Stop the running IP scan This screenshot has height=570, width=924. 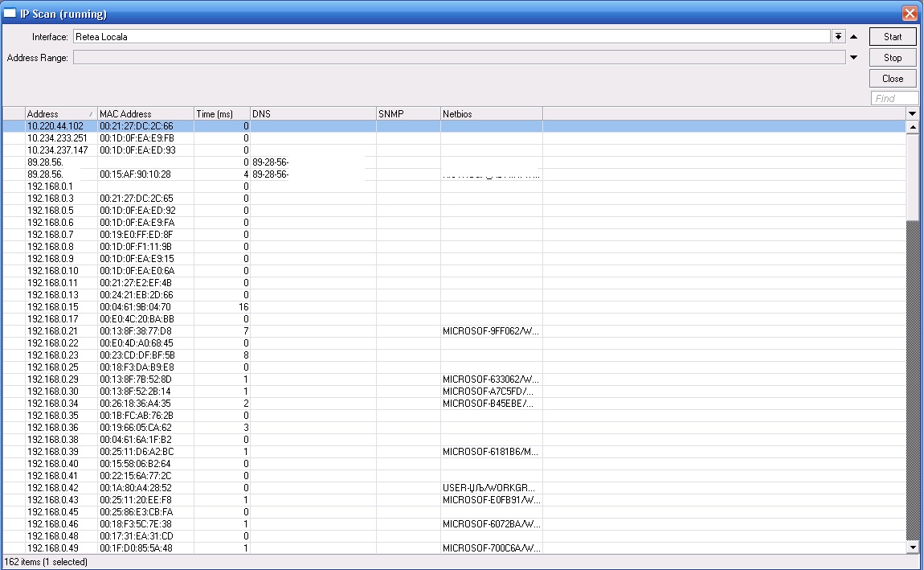[x=893, y=58]
